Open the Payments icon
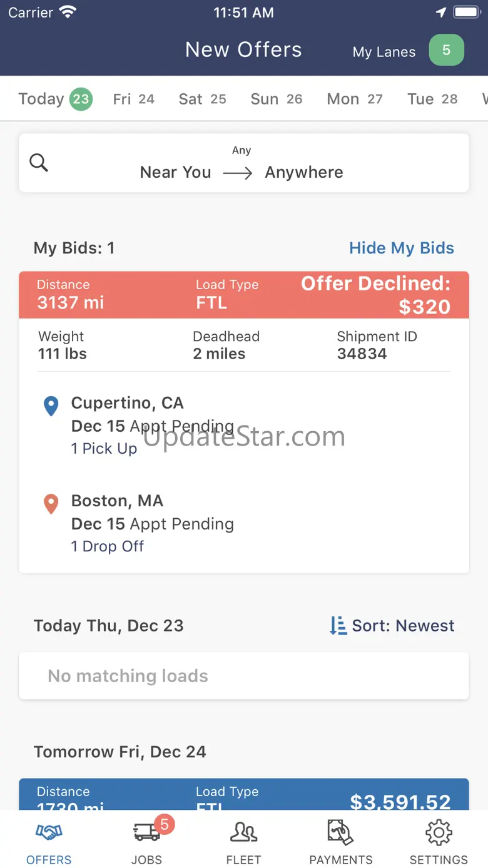Image resolution: width=488 pixels, height=868 pixels. 341,833
